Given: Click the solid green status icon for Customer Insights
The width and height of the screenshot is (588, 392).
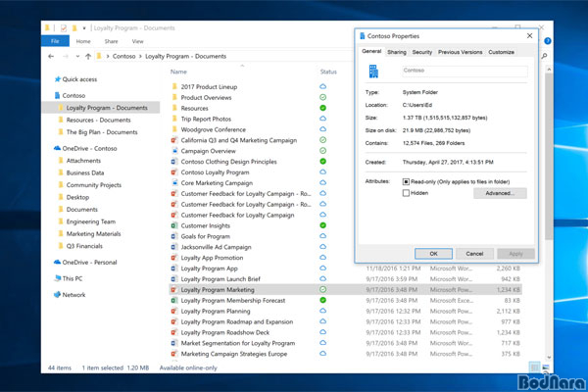Looking at the screenshot, I should pyautogui.click(x=322, y=225).
